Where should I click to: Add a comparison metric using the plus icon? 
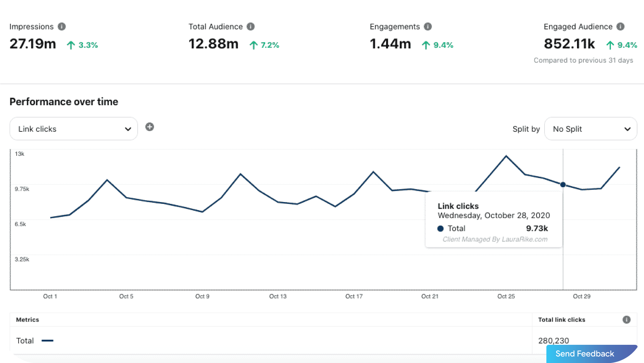[x=149, y=127]
